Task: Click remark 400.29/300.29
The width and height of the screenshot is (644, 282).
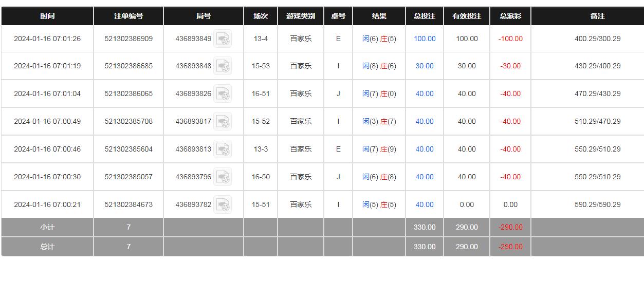Action: pyautogui.click(x=597, y=39)
